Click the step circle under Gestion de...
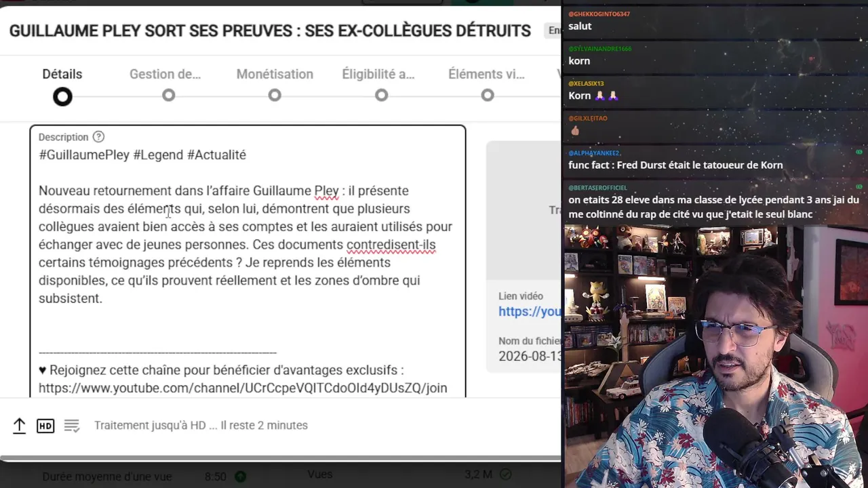Image resolution: width=868 pixels, height=488 pixels. [x=169, y=96]
